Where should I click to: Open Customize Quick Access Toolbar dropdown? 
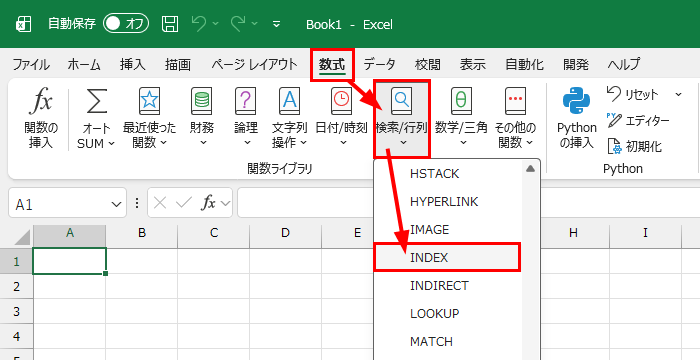276,24
